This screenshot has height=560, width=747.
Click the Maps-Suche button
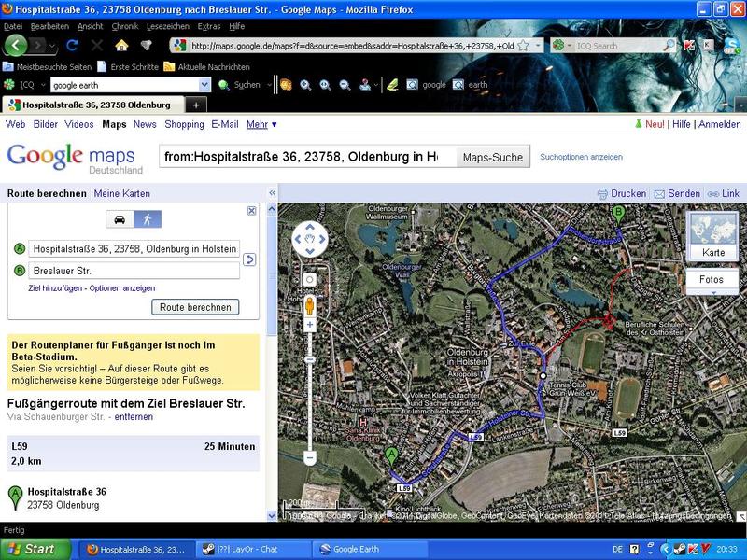493,157
